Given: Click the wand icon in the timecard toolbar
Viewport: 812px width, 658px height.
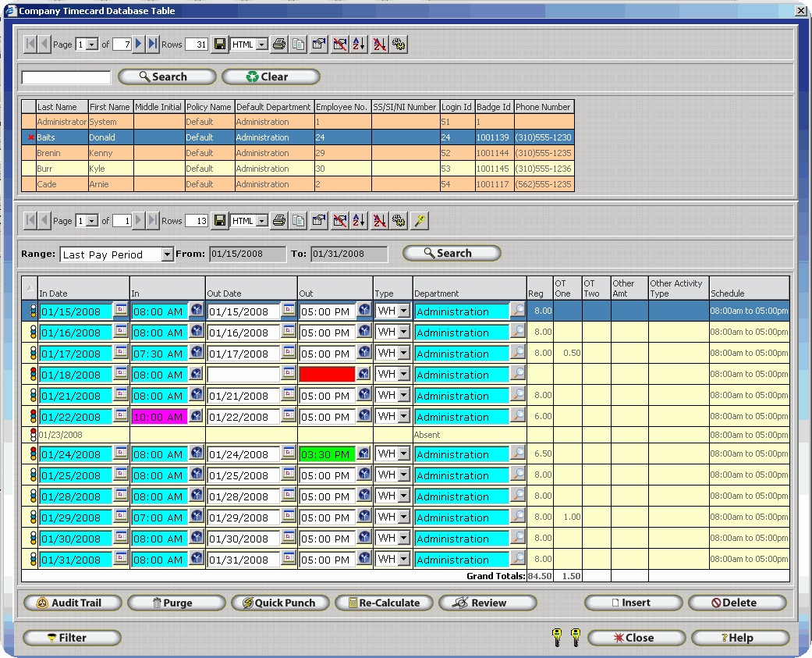Looking at the screenshot, I should click(420, 221).
